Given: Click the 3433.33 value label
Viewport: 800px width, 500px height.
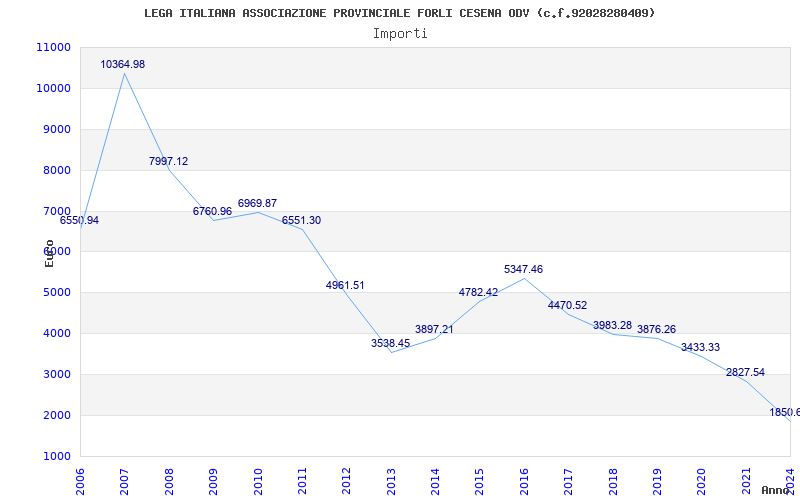Looking at the screenshot, I should coord(701,347).
